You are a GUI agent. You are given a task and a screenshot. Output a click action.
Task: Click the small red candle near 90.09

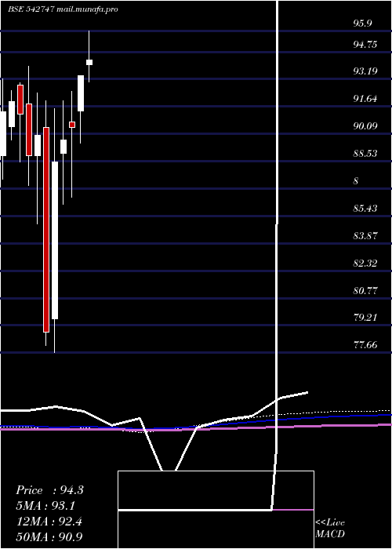(72, 125)
